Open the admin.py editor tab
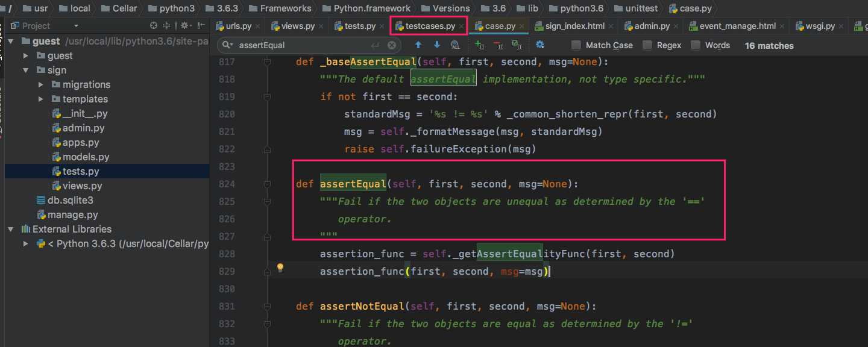868x347 pixels. click(x=652, y=26)
